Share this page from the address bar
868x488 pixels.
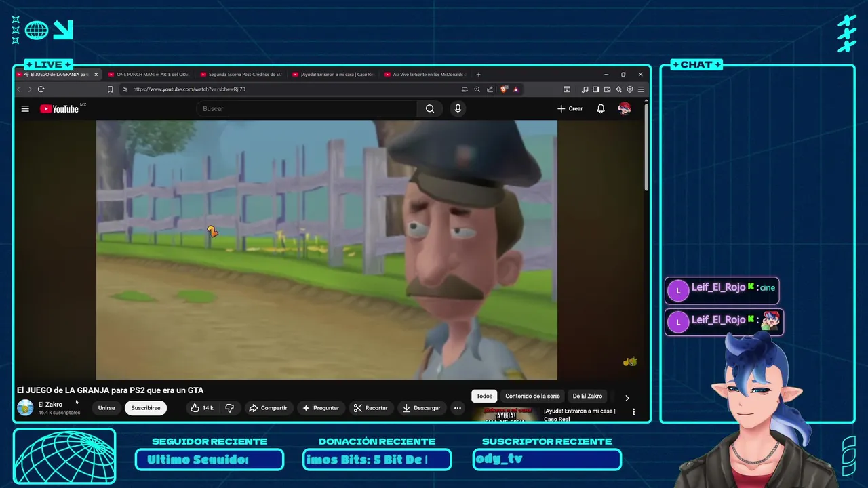(490, 89)
